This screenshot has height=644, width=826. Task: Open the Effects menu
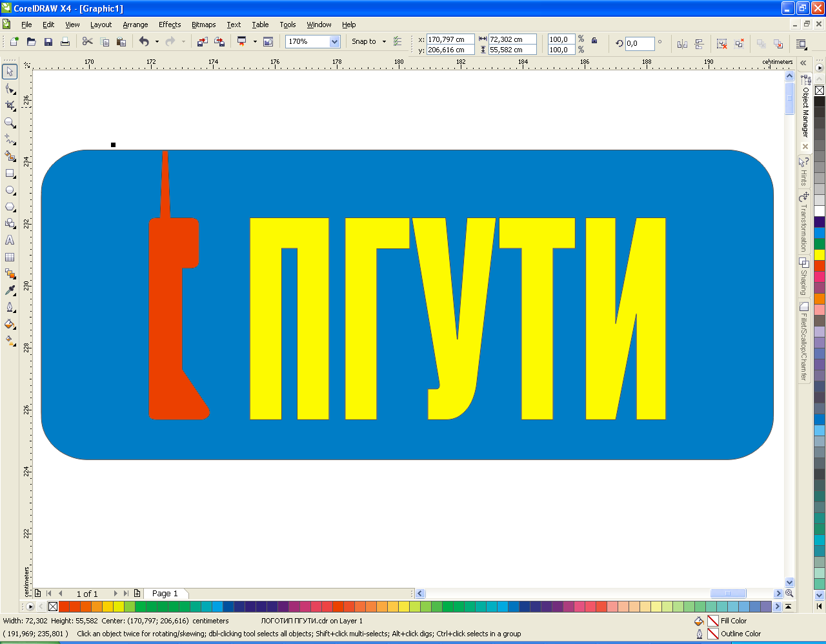170,25
